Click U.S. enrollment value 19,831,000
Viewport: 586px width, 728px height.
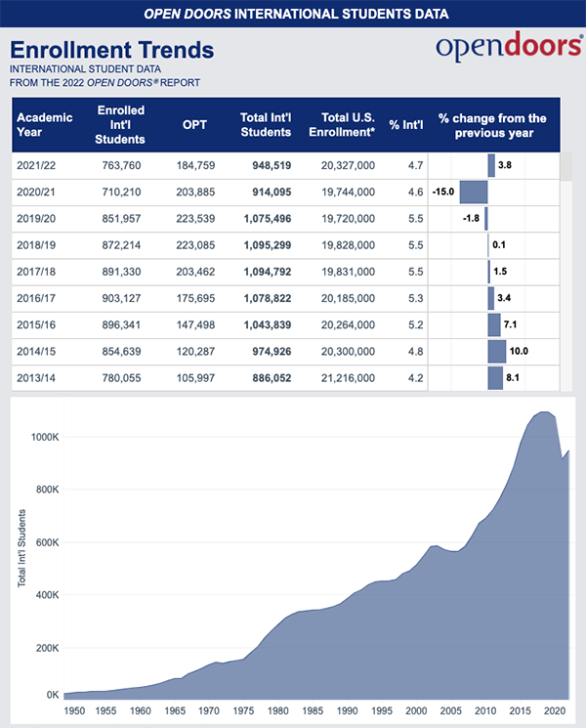click(x=348, y=272)
